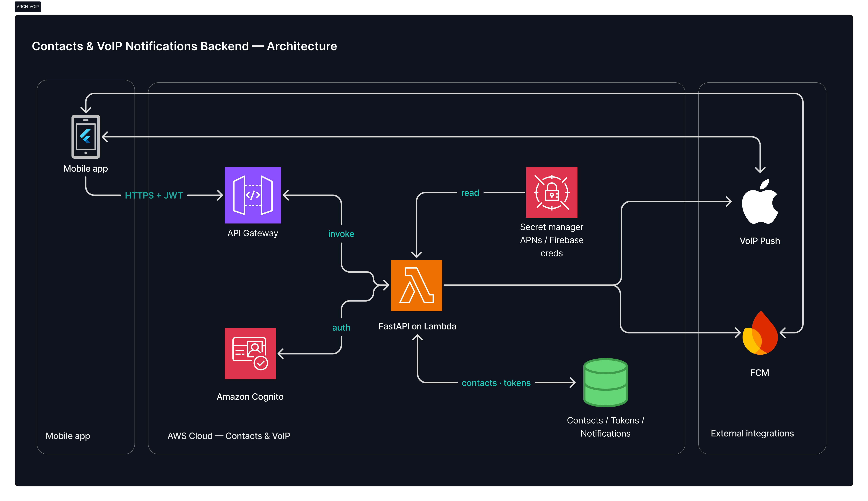Click the ARCH_VOIP frame label

(x=28, y=7)
